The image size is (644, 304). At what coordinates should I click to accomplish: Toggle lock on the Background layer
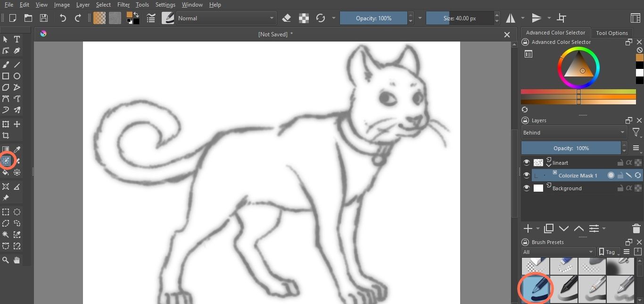coord(620,188)
